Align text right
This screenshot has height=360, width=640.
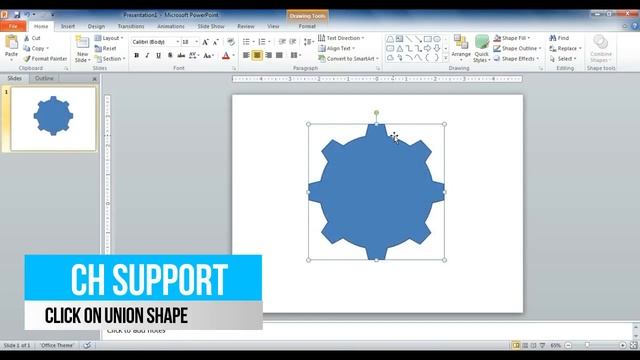[269, 55]
